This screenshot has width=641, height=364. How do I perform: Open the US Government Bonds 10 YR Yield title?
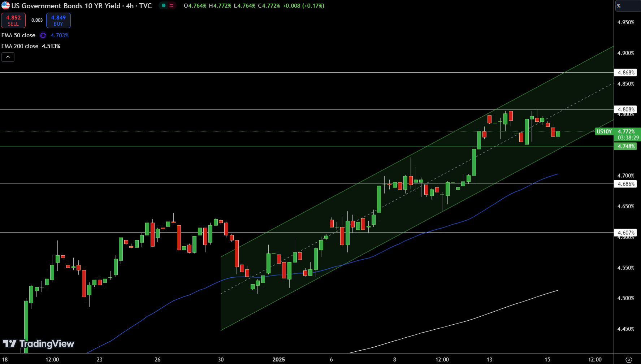point(66,6)
